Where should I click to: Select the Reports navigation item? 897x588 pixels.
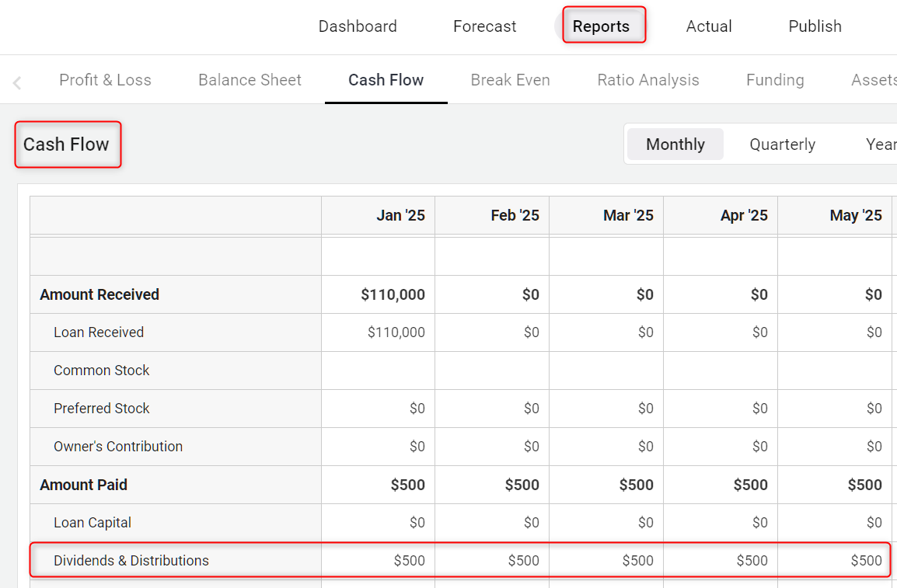tap(601, 26)
